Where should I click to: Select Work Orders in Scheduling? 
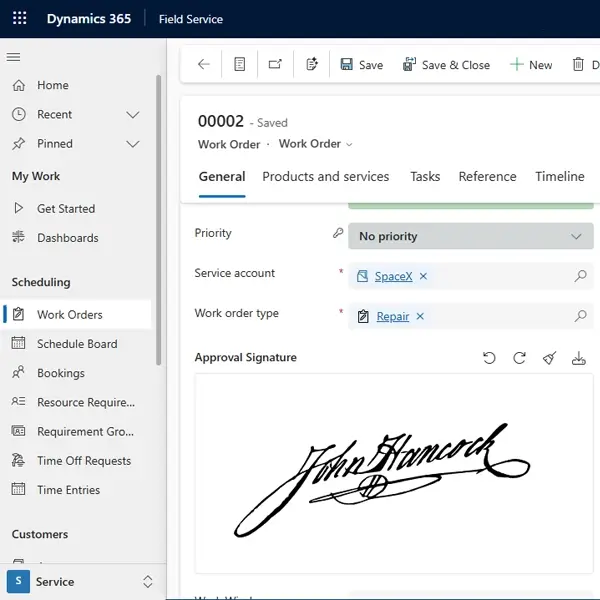76,315
